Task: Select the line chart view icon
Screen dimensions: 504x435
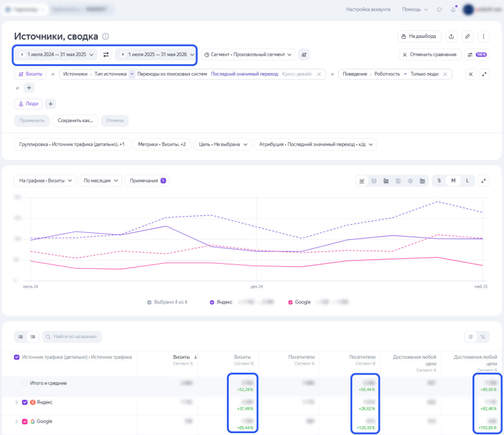Action: tap(362, 181)
